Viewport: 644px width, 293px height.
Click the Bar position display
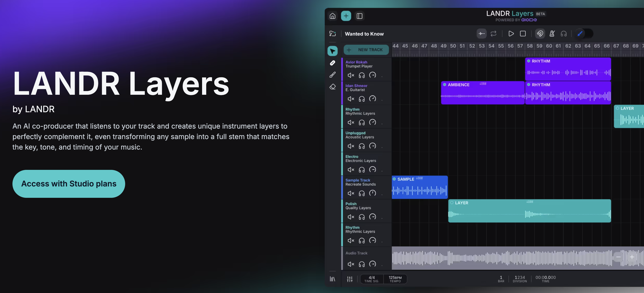(x=501, y=279)
